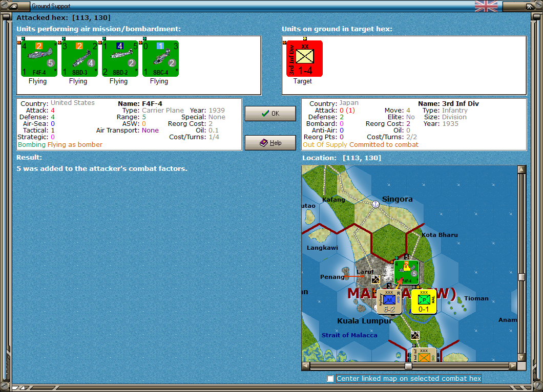Viewport: 543px width, 392px height.
Task: Select the SBD-3 flying unit counter
Action: click(80, 57)
